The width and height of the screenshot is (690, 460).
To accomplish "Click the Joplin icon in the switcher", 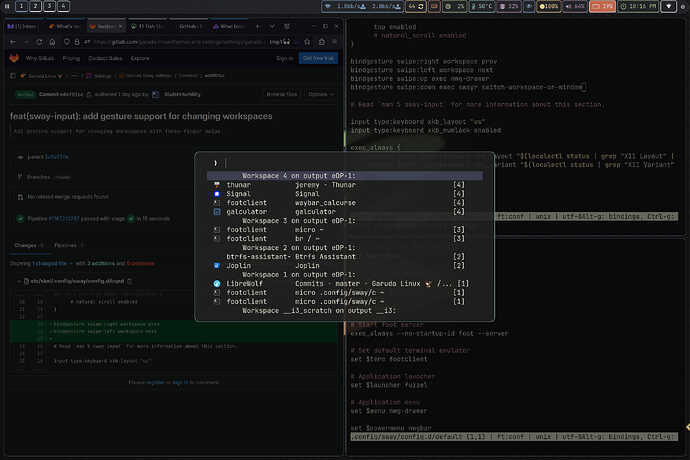I will 217,265.
